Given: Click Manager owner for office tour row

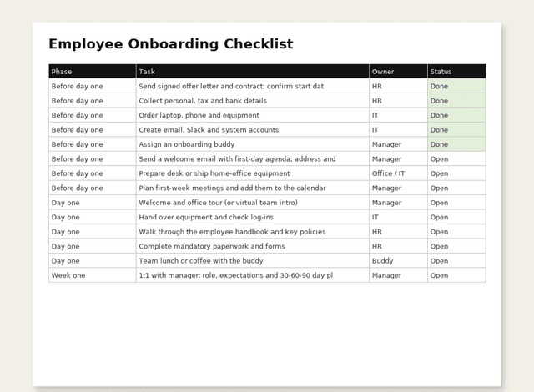Looking at the screenshot, I should pos(398,203).
